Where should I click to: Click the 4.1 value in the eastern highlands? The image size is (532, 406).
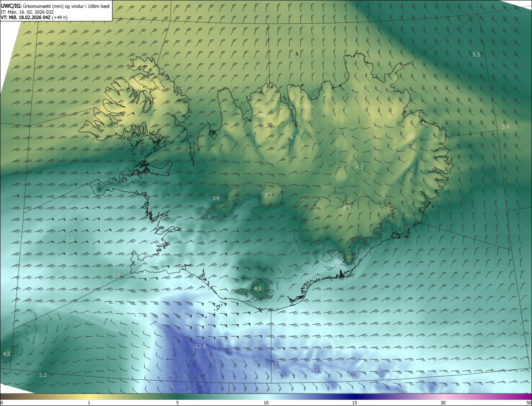[360, 167]
